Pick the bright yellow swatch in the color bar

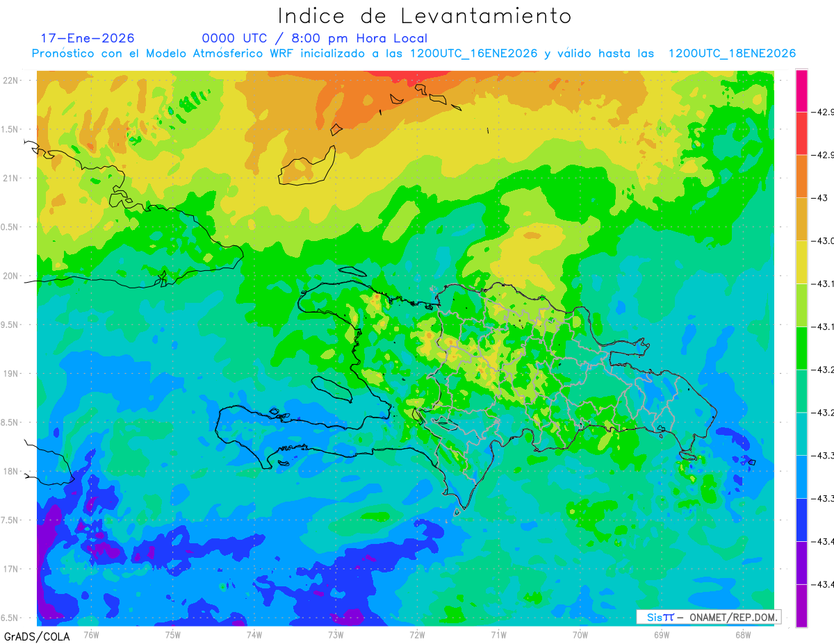click(801, 262)
